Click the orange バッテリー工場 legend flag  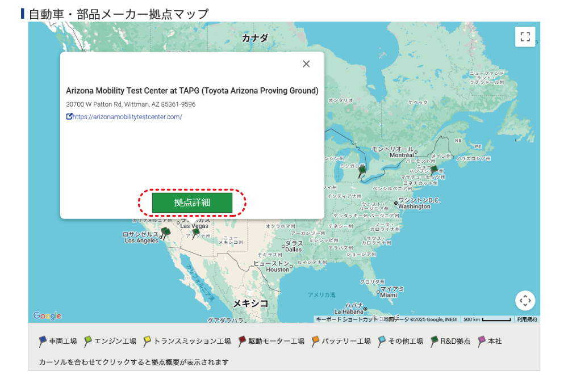click(315, 341)
